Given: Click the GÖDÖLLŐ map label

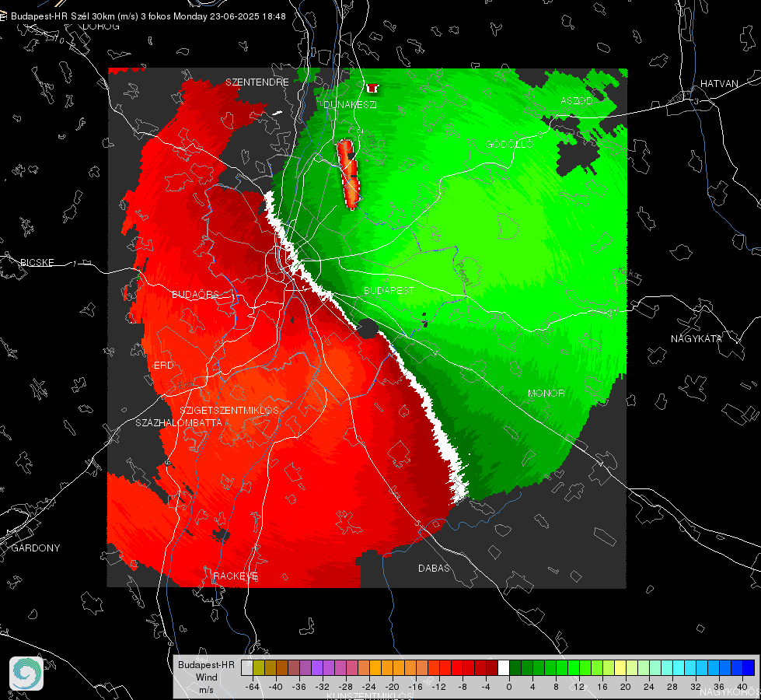Looking at the screenshot, I should point(509,144).
